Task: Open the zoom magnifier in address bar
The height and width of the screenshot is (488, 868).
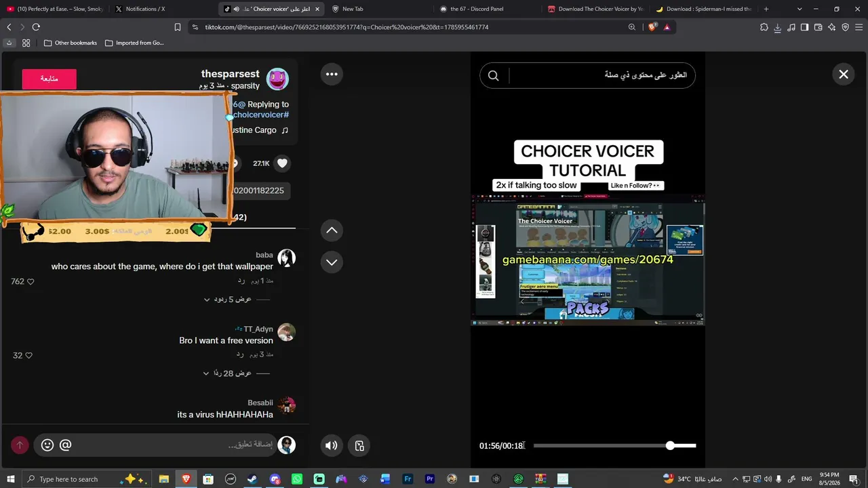Action: (x=632, y=27)
